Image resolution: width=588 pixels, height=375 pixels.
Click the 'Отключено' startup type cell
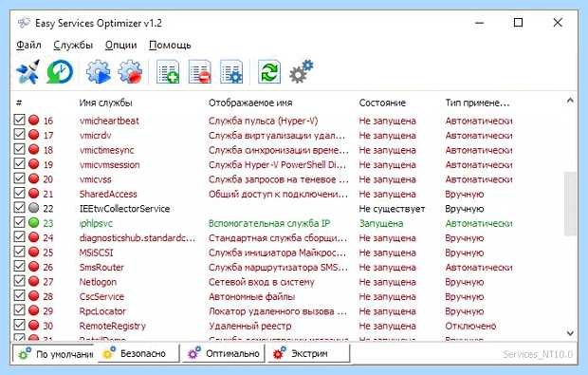(470, 326)
